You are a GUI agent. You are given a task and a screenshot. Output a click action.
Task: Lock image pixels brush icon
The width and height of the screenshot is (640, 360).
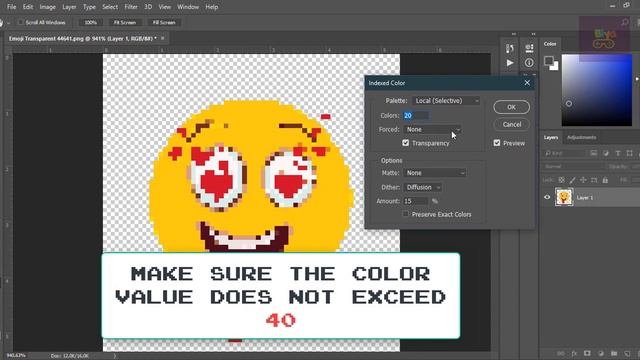point(573,180)
